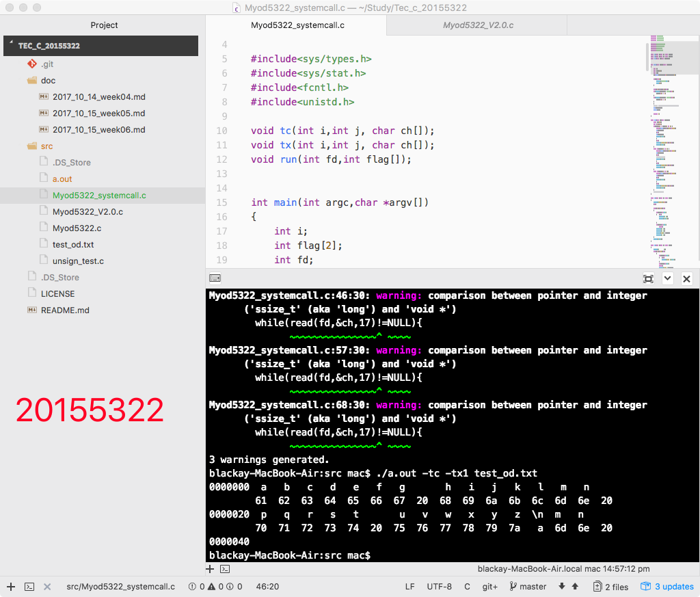The height and width of the screenshot is (597, 700).
Task: Open linter error count indicator
Action: coord(196,587)
